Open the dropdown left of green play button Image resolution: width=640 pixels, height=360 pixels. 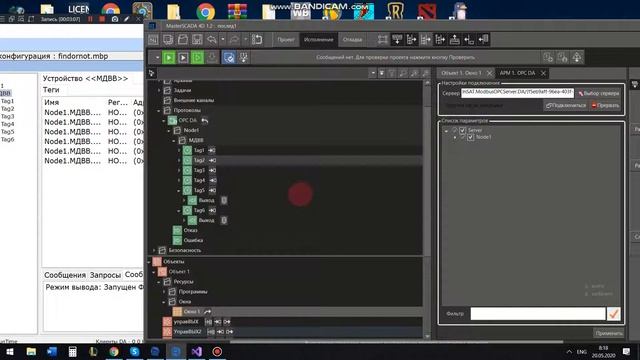pyautogui.click(x=157, y=58)
